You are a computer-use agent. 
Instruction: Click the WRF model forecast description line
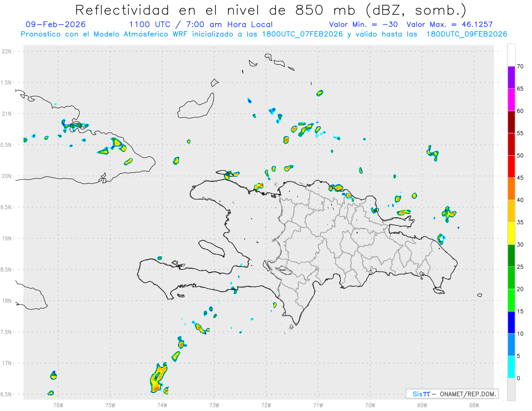point(264,34)
